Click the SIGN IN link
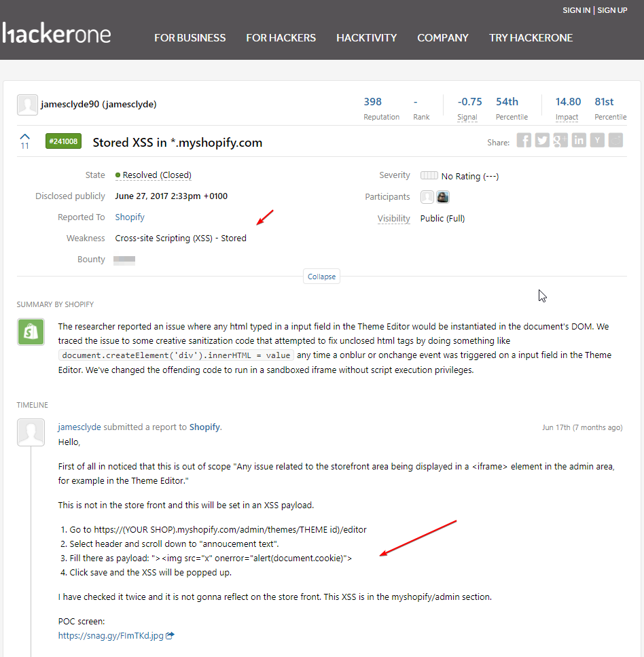Viewport: 644px width, 657px height. 576,10
